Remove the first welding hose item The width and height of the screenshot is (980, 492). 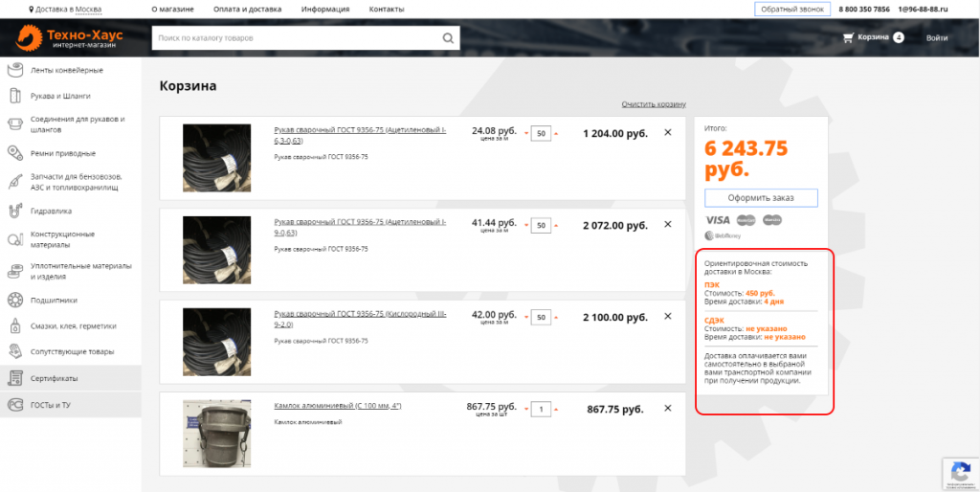[x=668, y=133]
